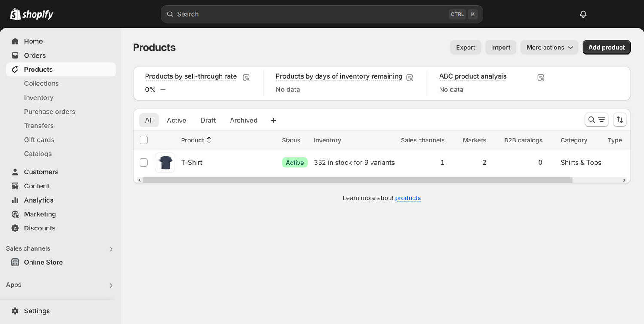
Task: Open the T-Shirt product name
Action: coord(191,162)
